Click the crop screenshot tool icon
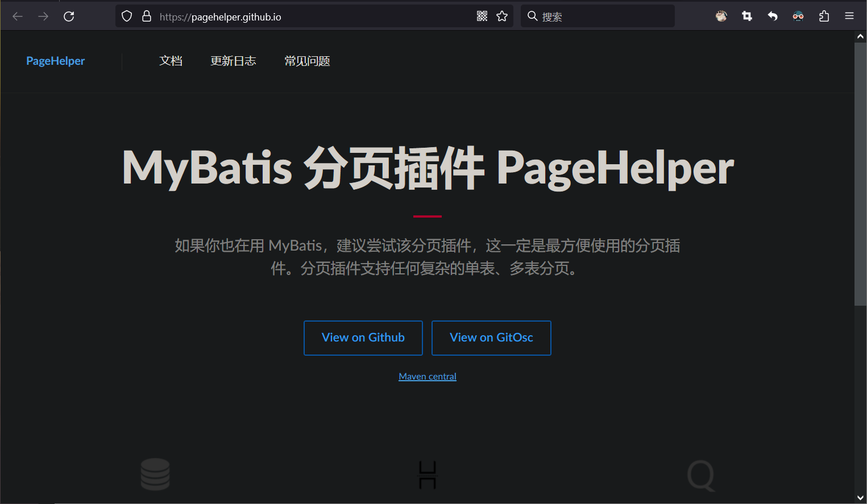 [747, 16]
